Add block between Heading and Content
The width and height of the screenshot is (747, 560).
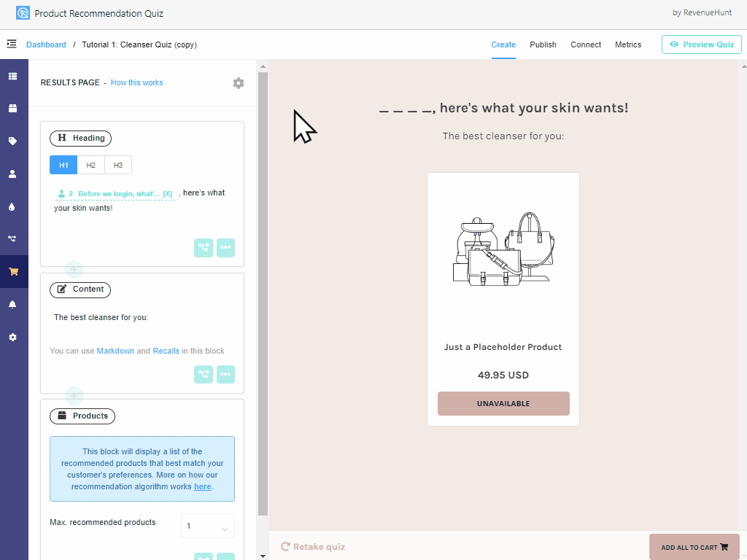pos(74,270)
